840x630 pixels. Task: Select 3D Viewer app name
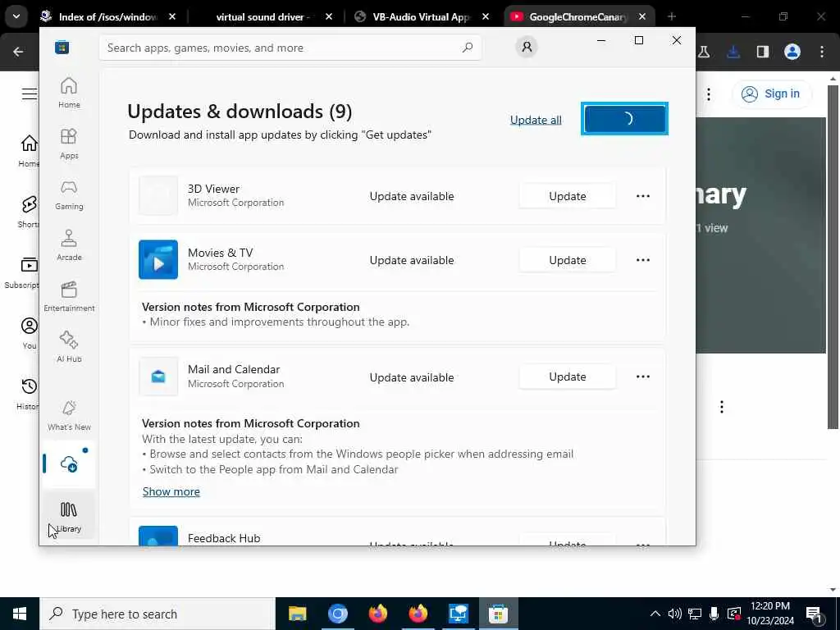pos(213,189)
